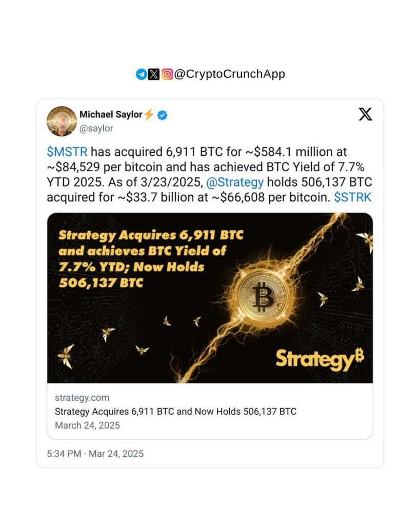Click the March 24, 2025 card date
The width and height of the screenshot is (420, 525).
point(87,425)
